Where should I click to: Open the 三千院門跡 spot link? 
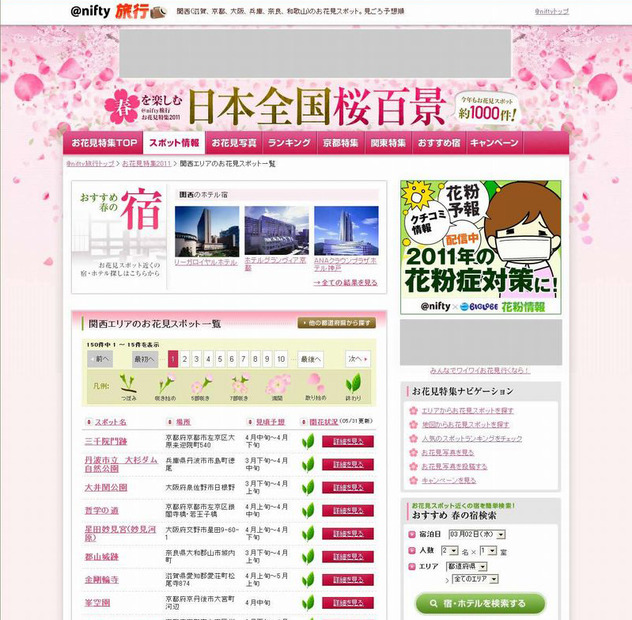tap(106, 441)
